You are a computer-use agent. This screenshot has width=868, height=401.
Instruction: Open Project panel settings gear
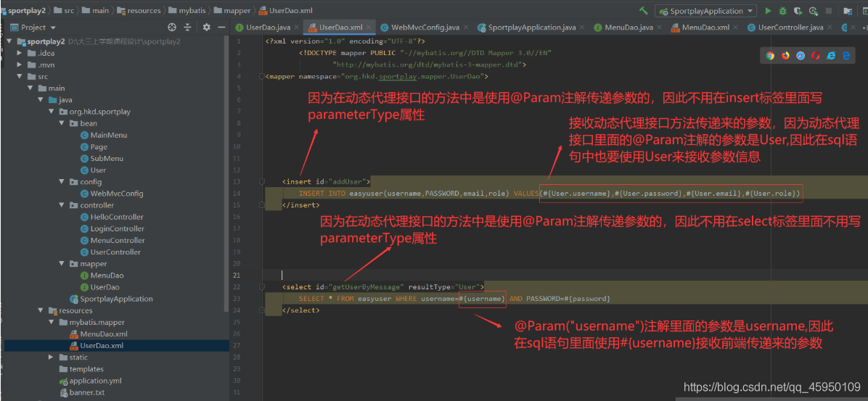207,27
